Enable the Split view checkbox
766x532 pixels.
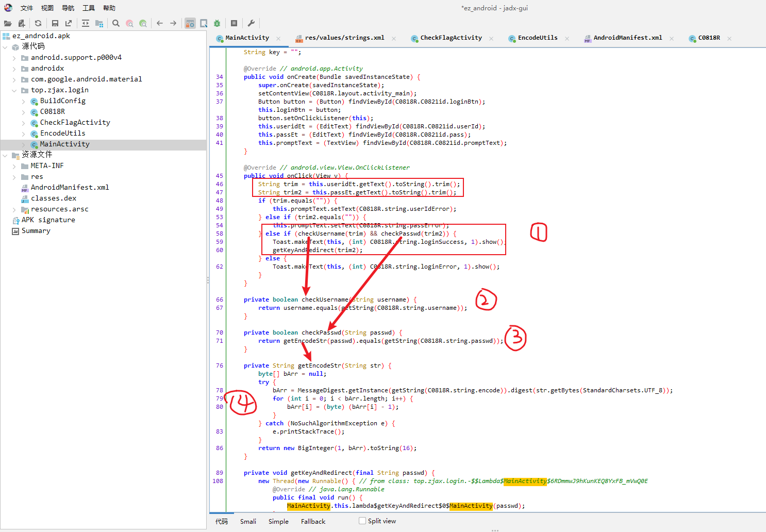[x=362, y=521]
